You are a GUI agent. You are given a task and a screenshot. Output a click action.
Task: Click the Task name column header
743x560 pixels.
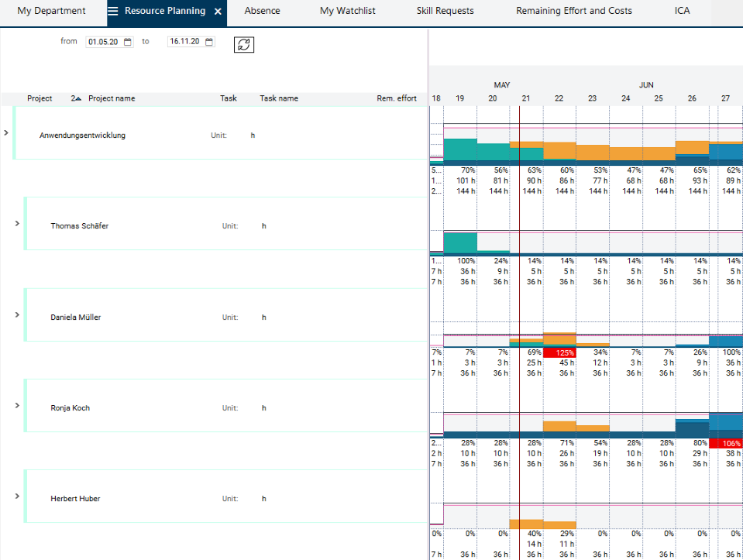pyautogui.click(x=279, y=98)
